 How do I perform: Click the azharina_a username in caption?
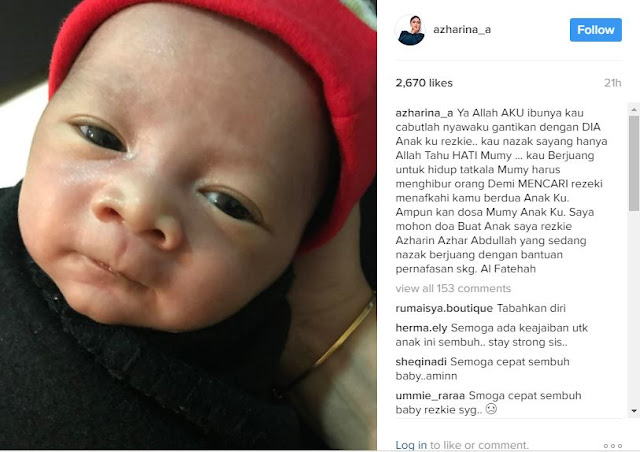click(424, 113)
